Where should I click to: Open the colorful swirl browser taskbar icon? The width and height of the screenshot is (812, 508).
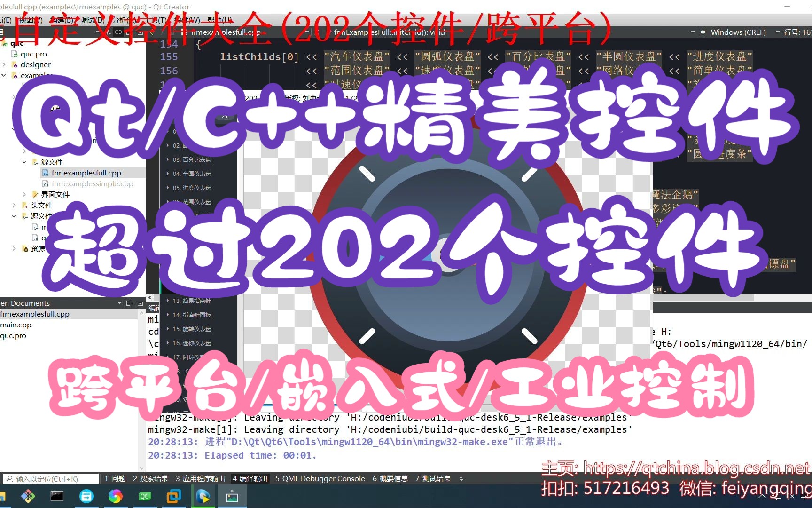click(115, 496)
